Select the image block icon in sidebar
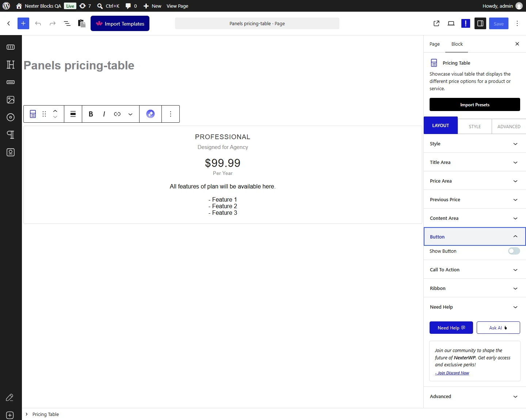The width and height of the screenshot is (526, 420). pyautogui.click(x=11, y=100)
